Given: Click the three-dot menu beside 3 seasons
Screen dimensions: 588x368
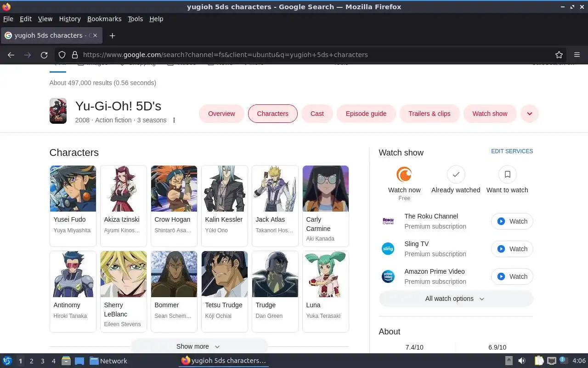Looking at the screenshot, I should pyautogui.click(x=174, y=120).
